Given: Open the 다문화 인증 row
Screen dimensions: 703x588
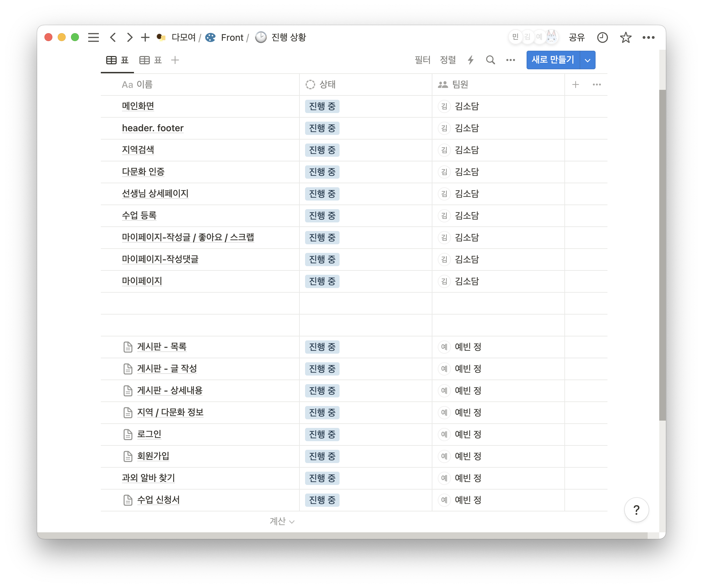Looking at the screenshot, I should [143, 172].
